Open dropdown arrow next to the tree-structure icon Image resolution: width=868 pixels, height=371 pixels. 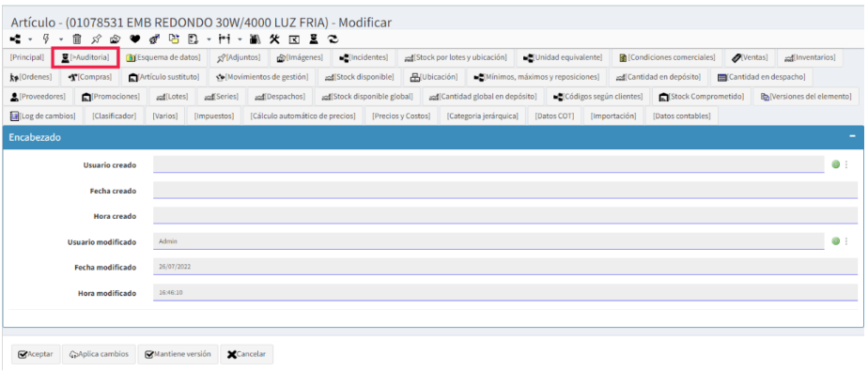(x=30, y=39)
